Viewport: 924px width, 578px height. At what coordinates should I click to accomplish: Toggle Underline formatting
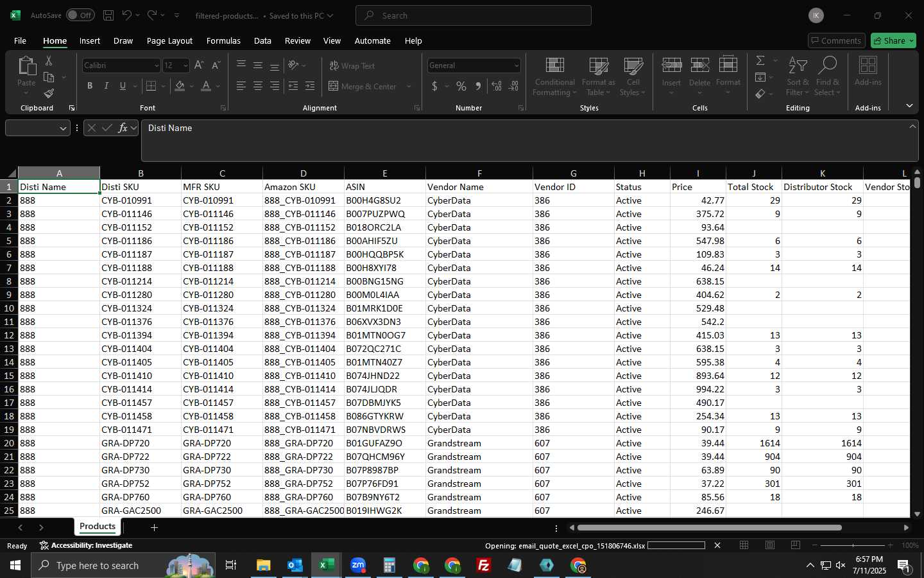[x=123, y=86]
